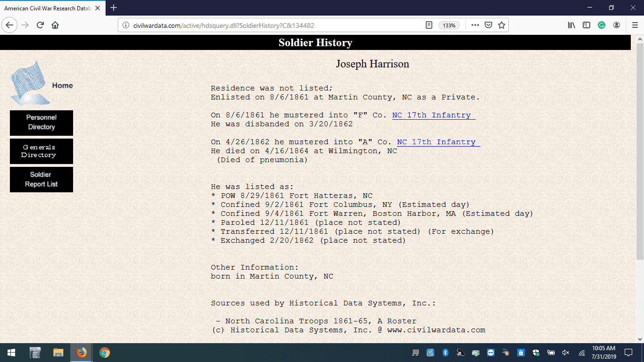Click the "Soldier History" page header
644x362 pixels.
(x=315, y=42)
